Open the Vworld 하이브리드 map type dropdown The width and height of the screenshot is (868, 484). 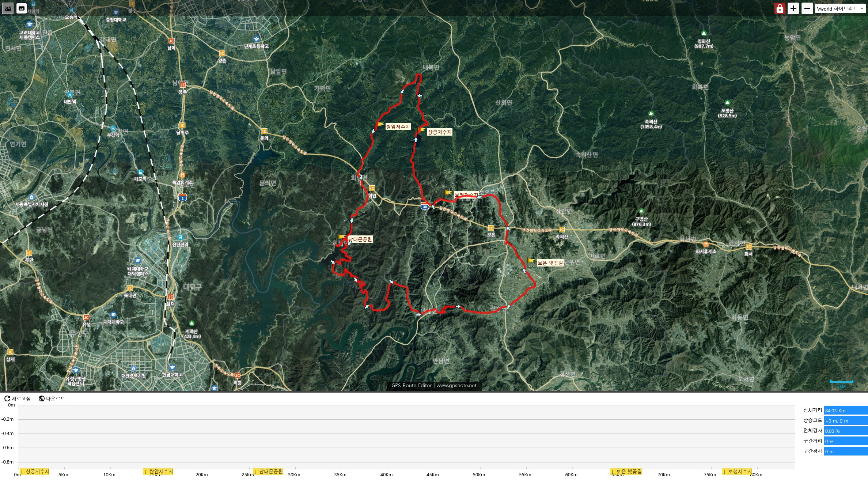tap(840, 9)
